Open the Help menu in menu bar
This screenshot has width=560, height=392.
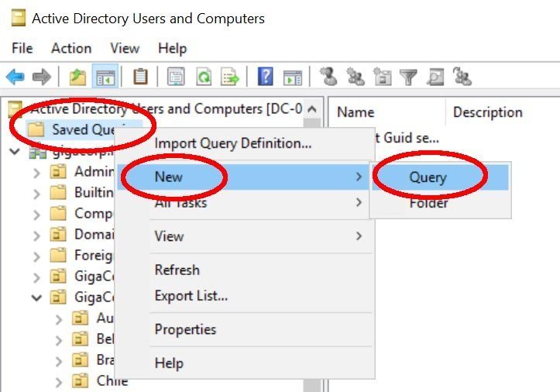click(x=173, y=48)
